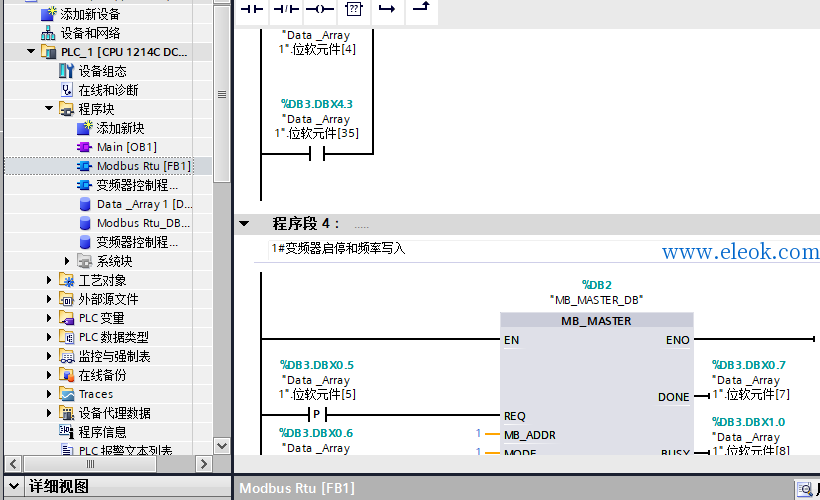Expand the PLC 变量 node

pos(49,317)
